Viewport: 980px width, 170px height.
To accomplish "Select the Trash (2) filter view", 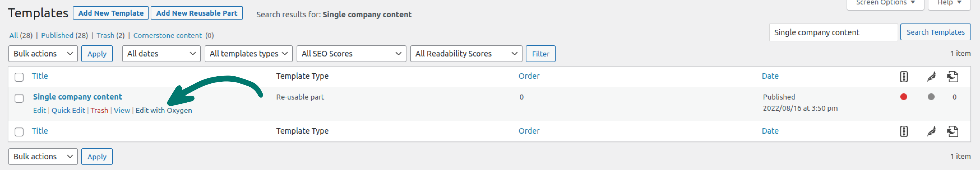I will tap(110, 35).
